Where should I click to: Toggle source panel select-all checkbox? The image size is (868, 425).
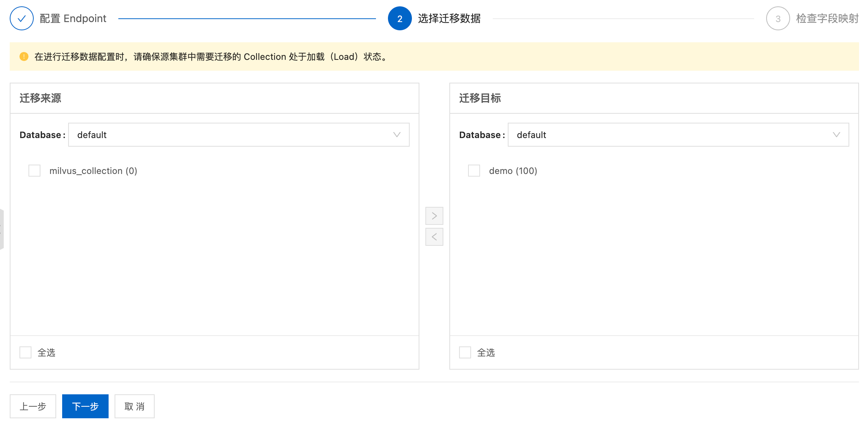coord(25,352)
